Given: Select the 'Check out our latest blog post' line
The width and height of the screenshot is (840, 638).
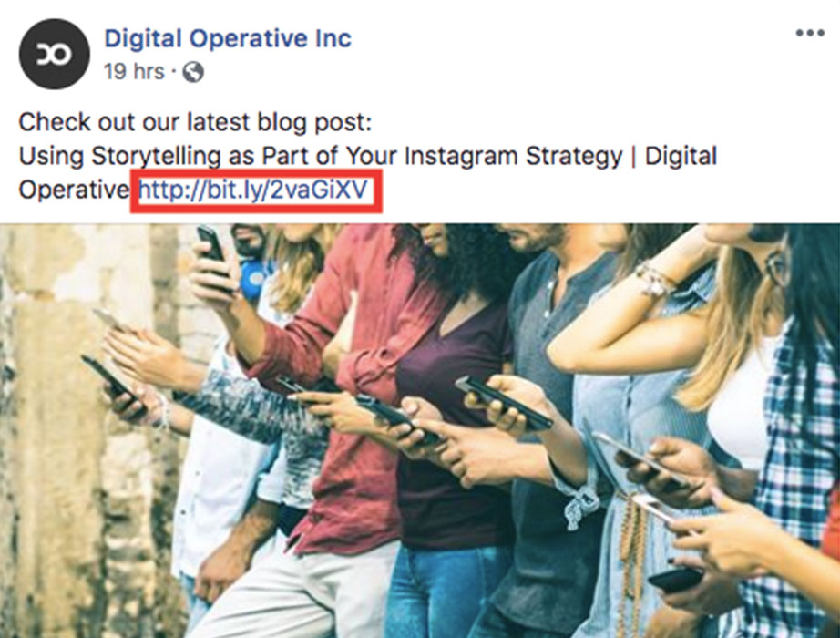Looking at the screenshot, I should [195, 123].
